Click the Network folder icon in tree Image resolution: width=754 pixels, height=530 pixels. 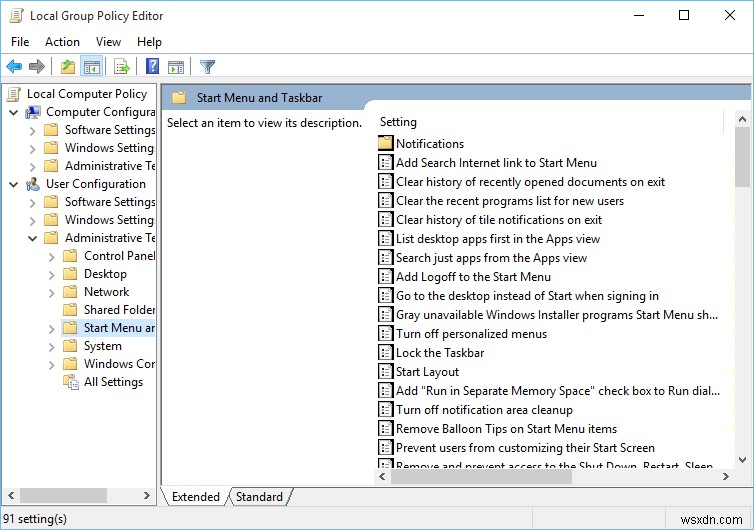point(70,292)
